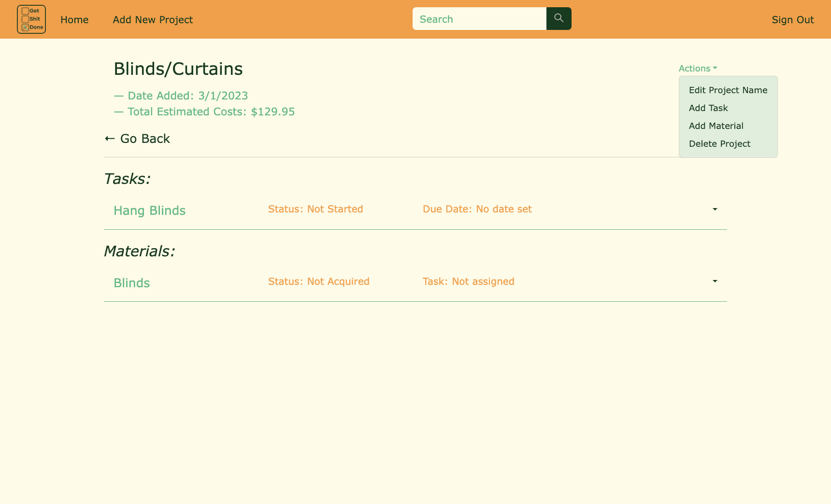
Task: Click the Due Date: No date set text
Action: [477, 209]
